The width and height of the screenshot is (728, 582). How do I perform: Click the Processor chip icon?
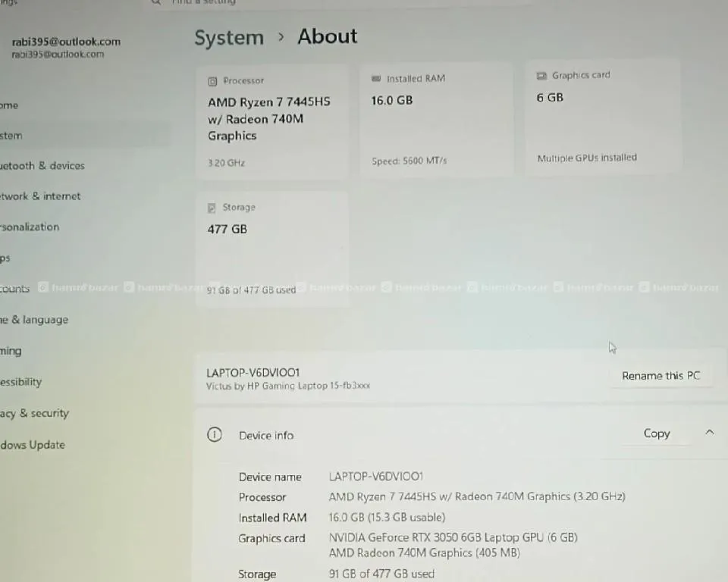[212, 81]
